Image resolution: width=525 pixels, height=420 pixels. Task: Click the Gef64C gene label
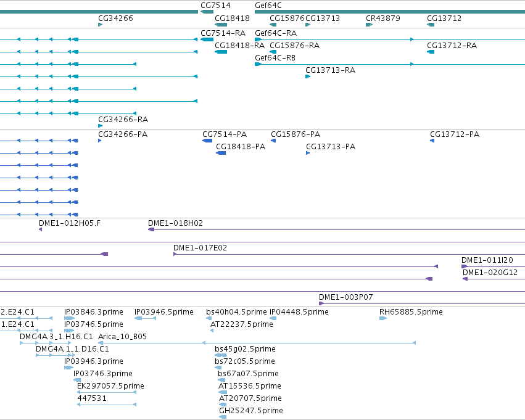268,6
